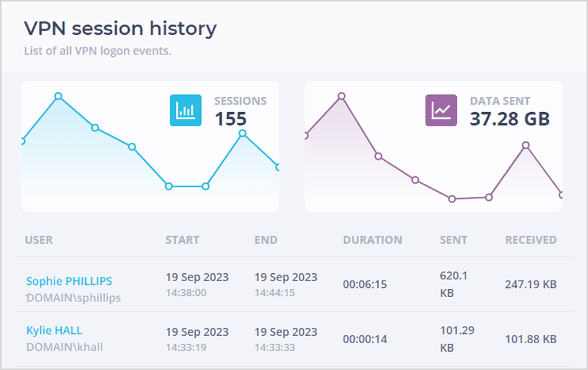Click the 37.28 GB data sent total
Screen dimensions: 588x370
[x=510, y=119]
